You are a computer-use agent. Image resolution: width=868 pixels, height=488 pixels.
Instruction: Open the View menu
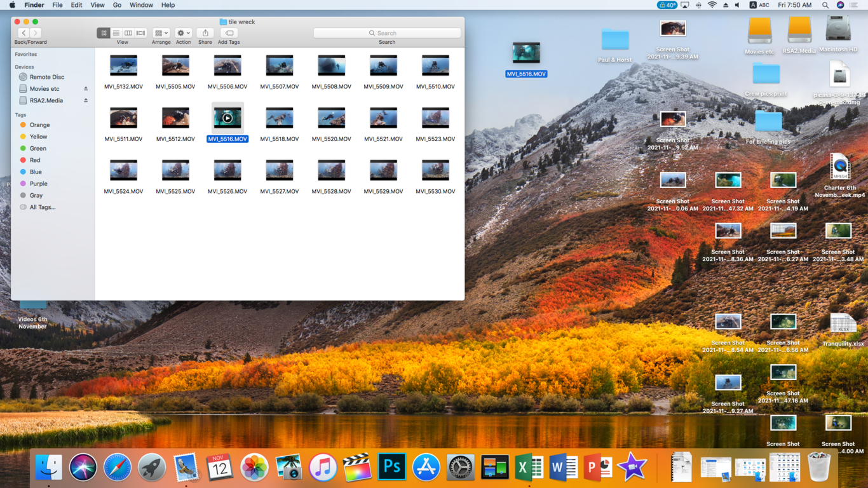click(x=97, y=5)
